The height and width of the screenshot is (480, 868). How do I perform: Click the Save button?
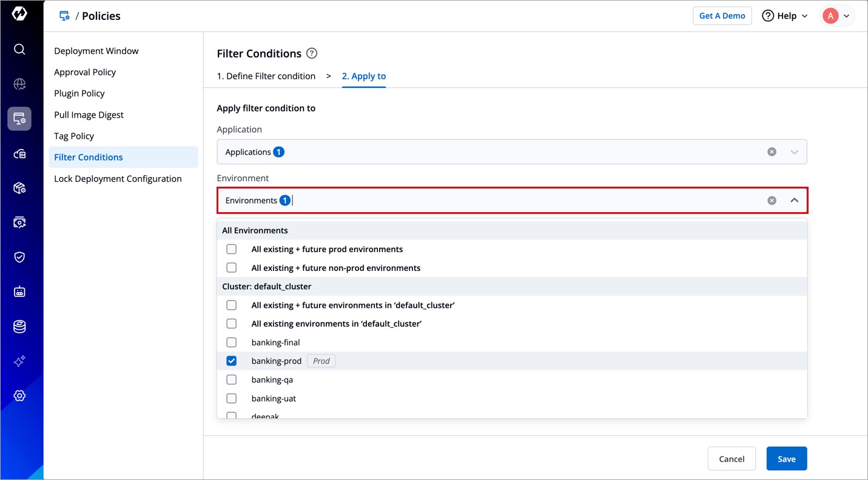(786, 459)
